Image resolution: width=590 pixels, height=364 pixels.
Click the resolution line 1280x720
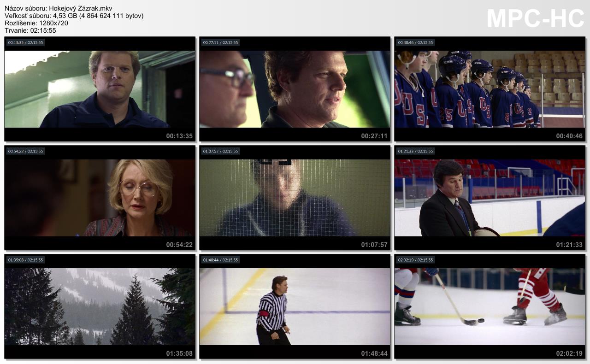pos(36,23)
